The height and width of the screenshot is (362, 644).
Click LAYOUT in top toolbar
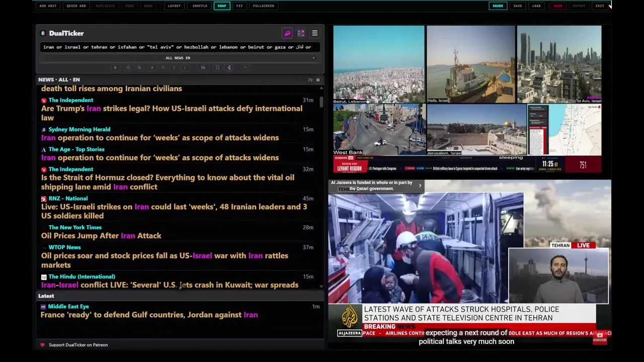(174, 6)
